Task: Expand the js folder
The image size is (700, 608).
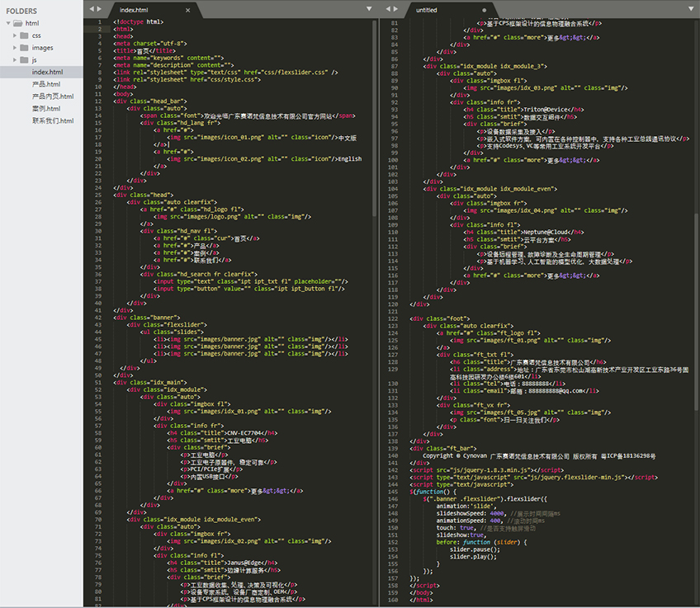Action: [x=15, y=59]
